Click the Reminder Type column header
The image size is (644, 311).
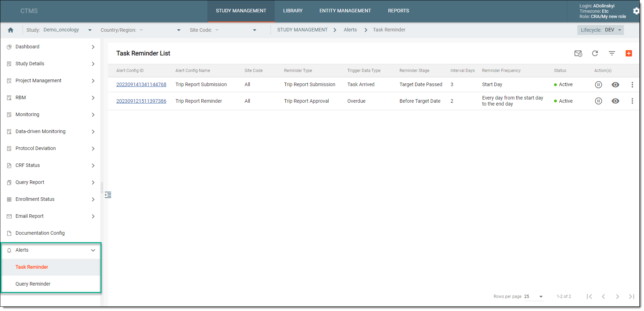pyautogui.click(x=298, y=71)
